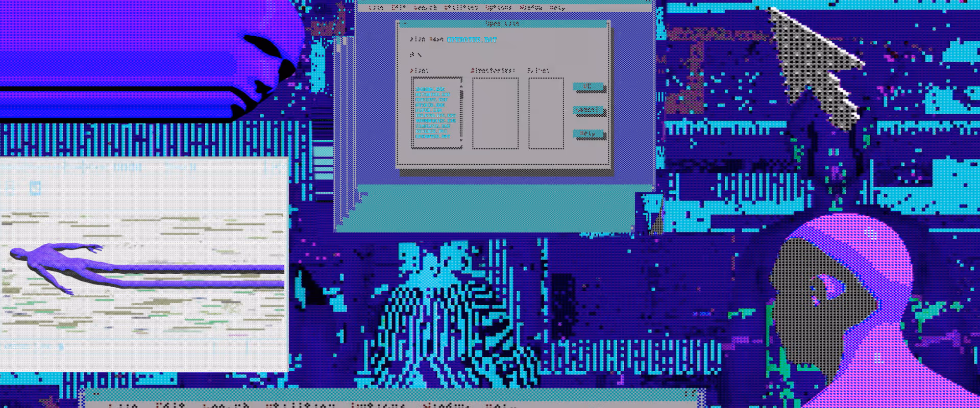Click the Files list scroll up arrow
This screenshot has height=408, width=980.
pyautogui.click(x=461, y=86)
